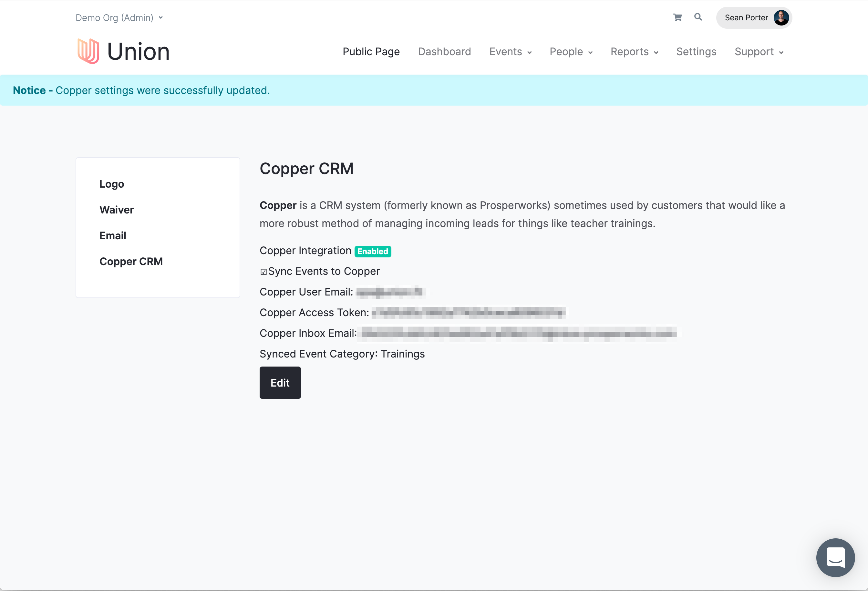Expand the Reports menu

pyautogui.click(x=634, y=52)
